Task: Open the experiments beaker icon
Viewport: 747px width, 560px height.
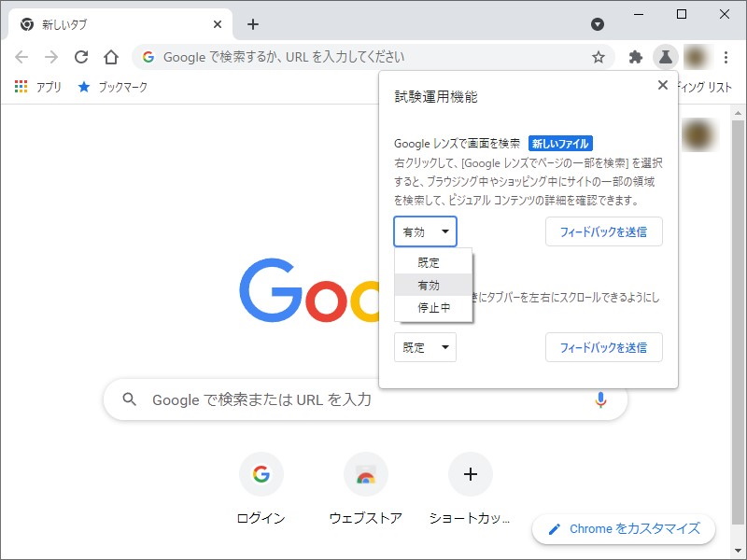Action: click(x=666, y=56)
